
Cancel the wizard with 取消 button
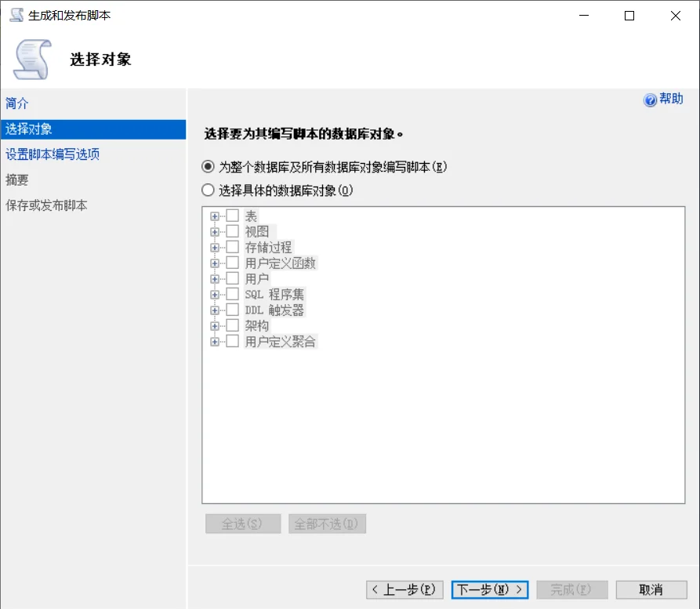[x=651, y=590]
